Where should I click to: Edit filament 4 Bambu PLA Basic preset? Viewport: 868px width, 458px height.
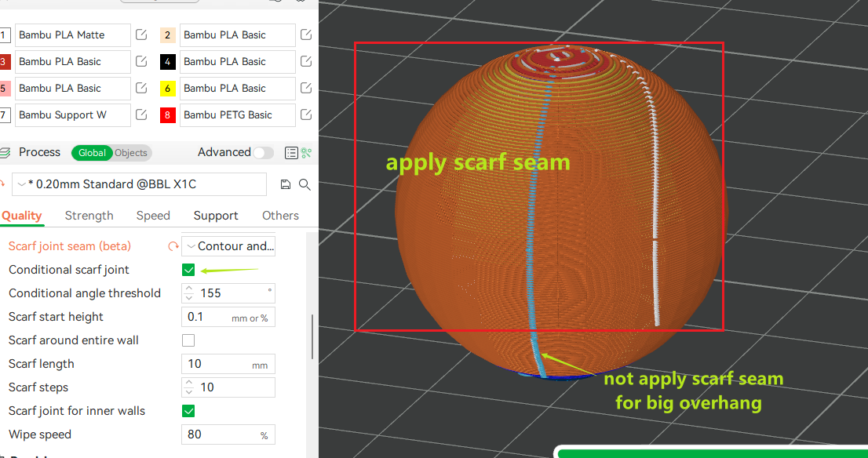(x=306, y=61)
